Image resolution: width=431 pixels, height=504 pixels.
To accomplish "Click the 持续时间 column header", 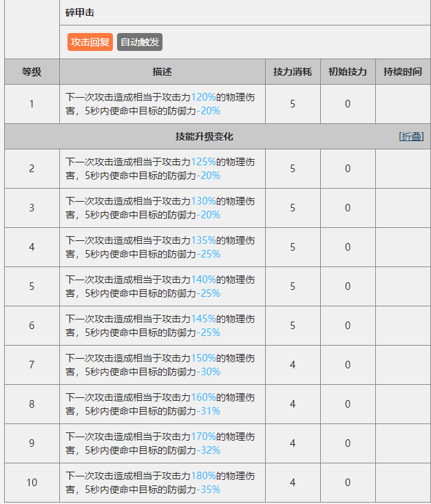I will [403, 72].
